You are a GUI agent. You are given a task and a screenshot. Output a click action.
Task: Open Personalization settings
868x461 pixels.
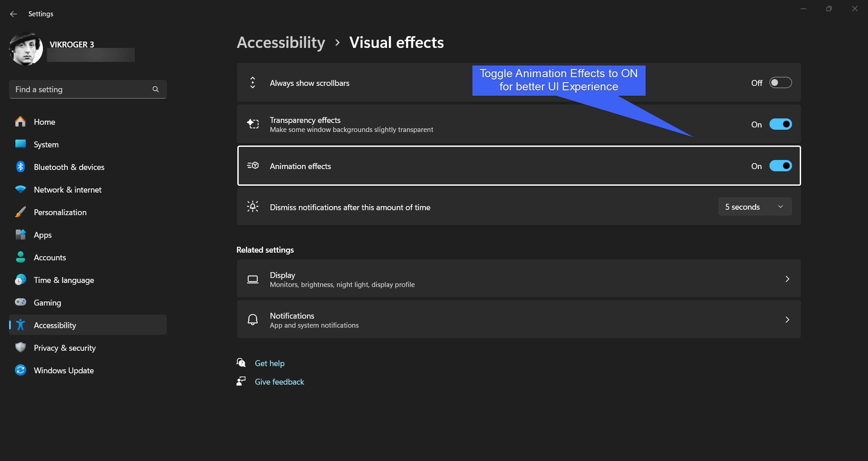pos(88,212)
